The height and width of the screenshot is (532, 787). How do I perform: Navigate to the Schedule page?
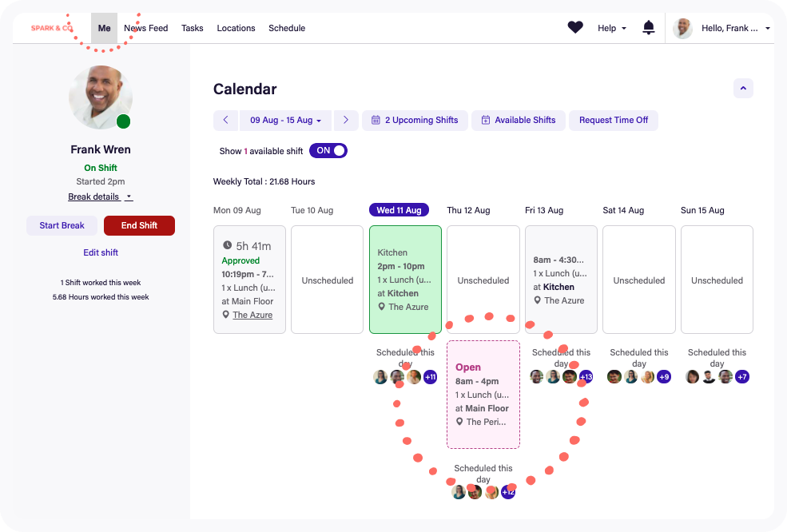tap(287, 28)
